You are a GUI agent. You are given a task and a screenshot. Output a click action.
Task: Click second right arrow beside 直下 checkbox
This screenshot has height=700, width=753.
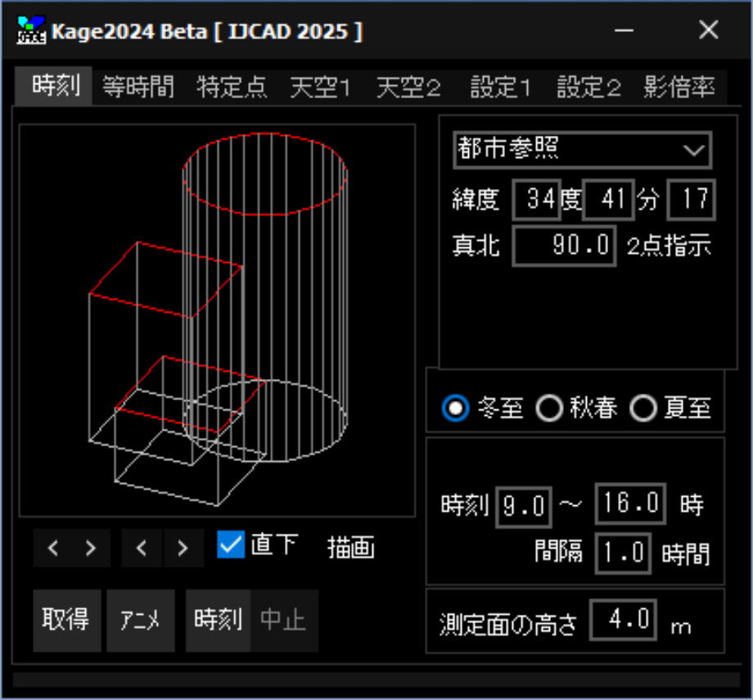click(x=183, y=548)
